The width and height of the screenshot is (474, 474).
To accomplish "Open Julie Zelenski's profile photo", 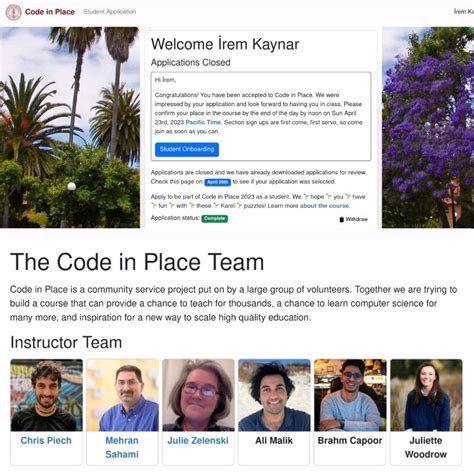I will point(198,395).
